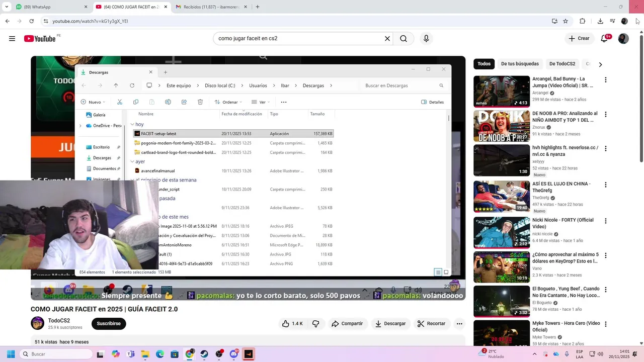Clear the YouTube search box text
Screen dimensions: 644x362
point(387,39)
